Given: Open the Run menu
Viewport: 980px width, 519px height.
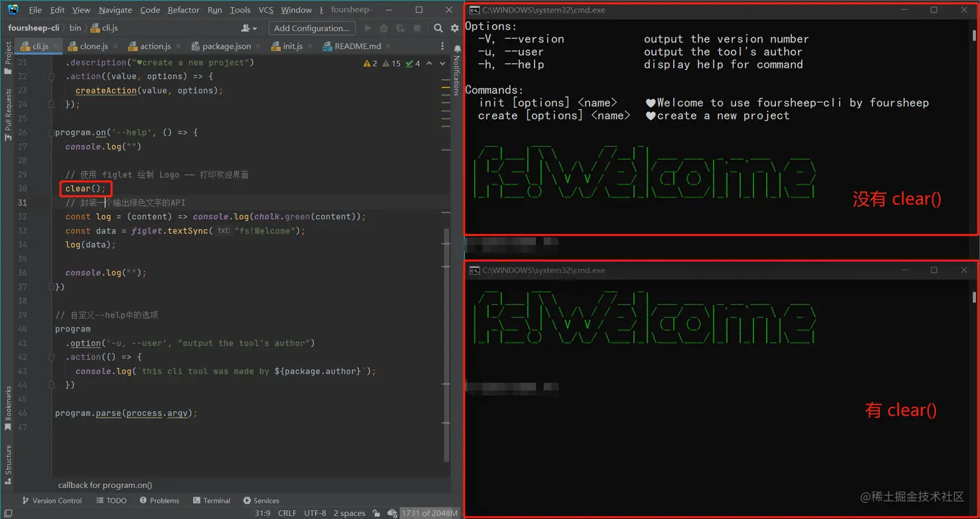Looking at the screenshot, I should click(x=215, y=10).
